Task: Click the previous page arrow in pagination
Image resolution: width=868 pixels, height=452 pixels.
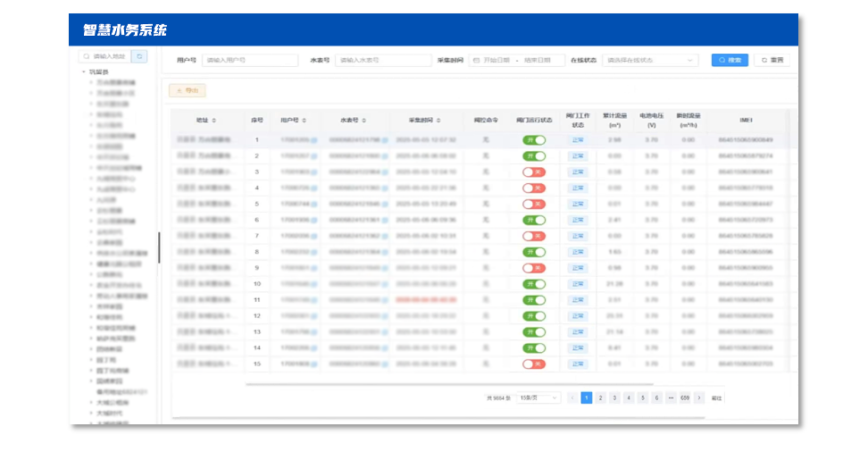Action: click(x=572, y=398)
